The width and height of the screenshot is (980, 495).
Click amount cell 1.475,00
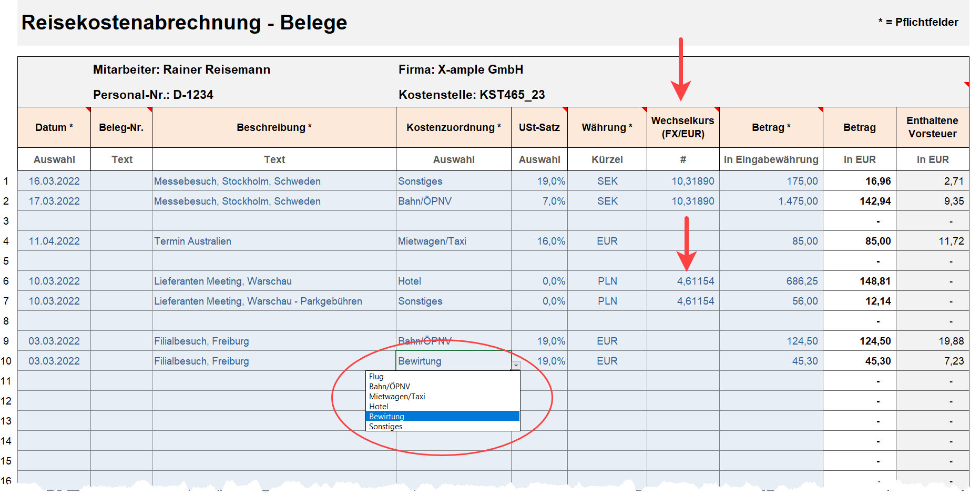(x=798, y=201)
